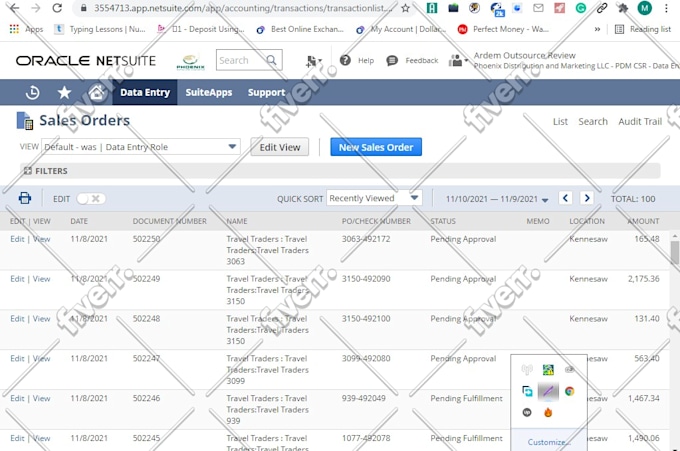Click the Upwork icon in the tray popup
Image resolution: width=680 pixels, height=451 pixels.
coord(527,412)
